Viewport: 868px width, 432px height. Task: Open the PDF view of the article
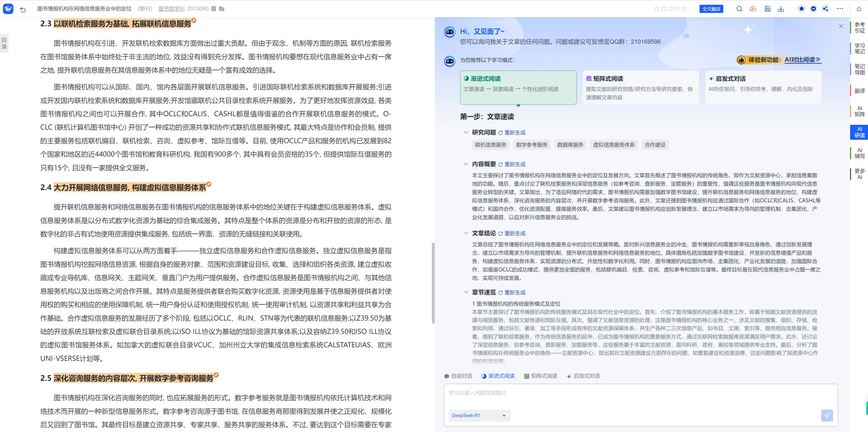click(x=753, y=8)
